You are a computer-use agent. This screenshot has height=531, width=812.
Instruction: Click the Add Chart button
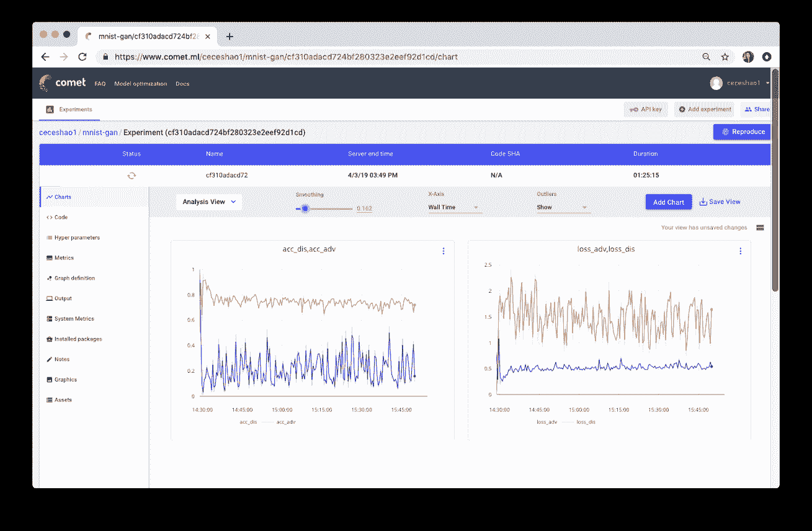669,202
